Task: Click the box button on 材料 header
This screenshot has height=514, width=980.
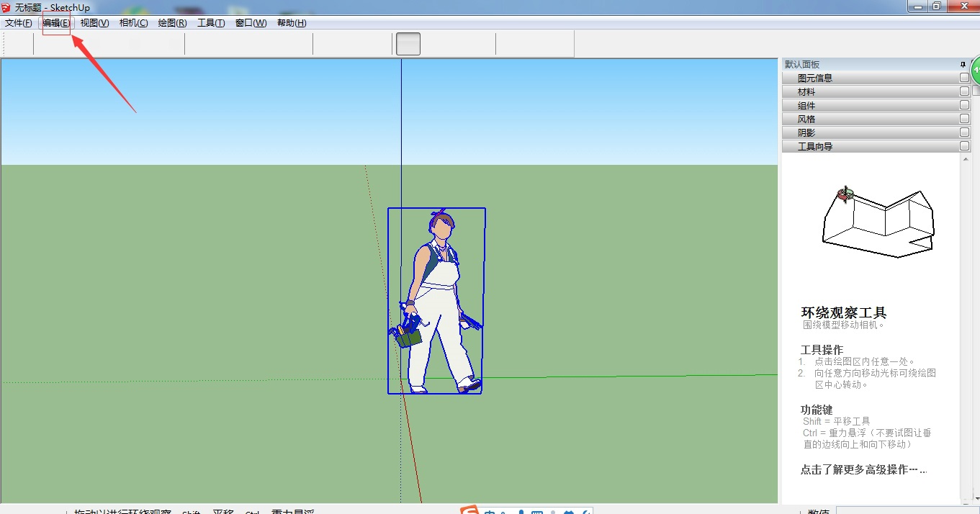Action: tap(964, 91)
